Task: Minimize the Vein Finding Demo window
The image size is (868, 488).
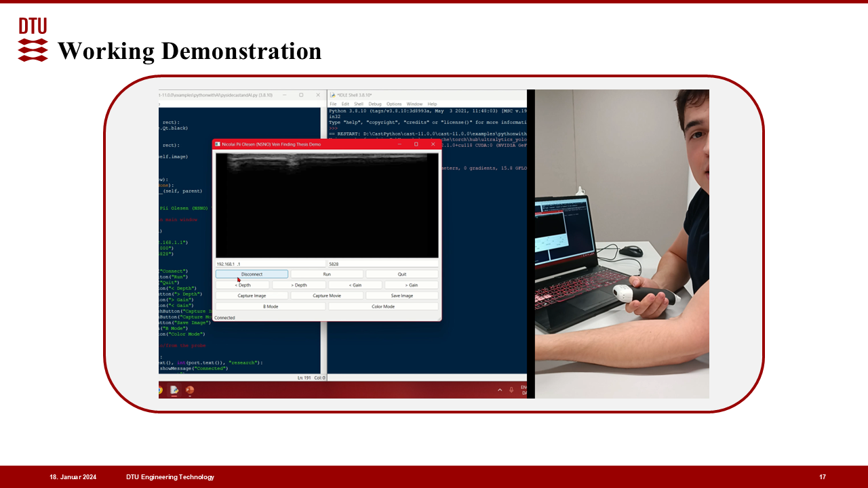Action: pyautogui.click(x=400, y=144)
